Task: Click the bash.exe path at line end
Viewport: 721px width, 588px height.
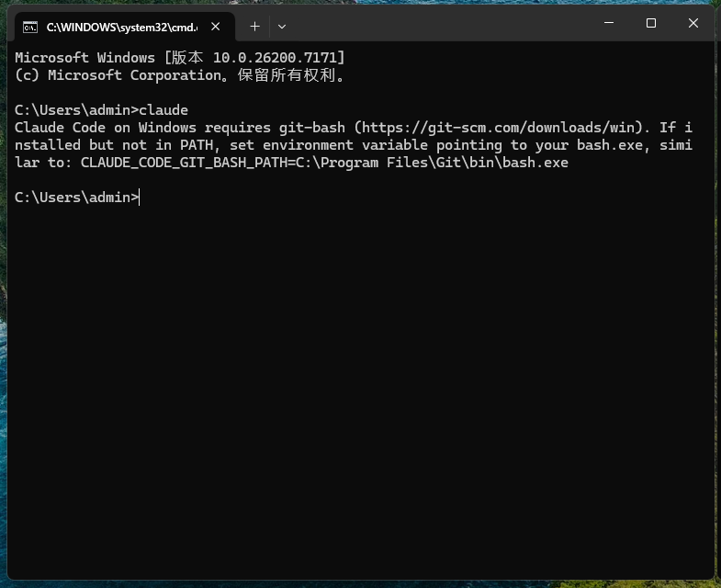Action: pos(535,163)
